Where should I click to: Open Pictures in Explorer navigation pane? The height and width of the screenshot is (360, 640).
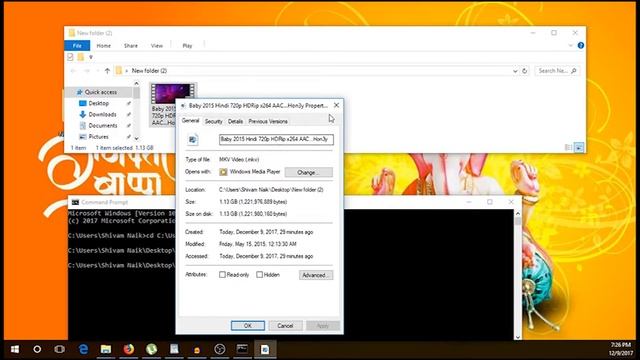[99, 137]
